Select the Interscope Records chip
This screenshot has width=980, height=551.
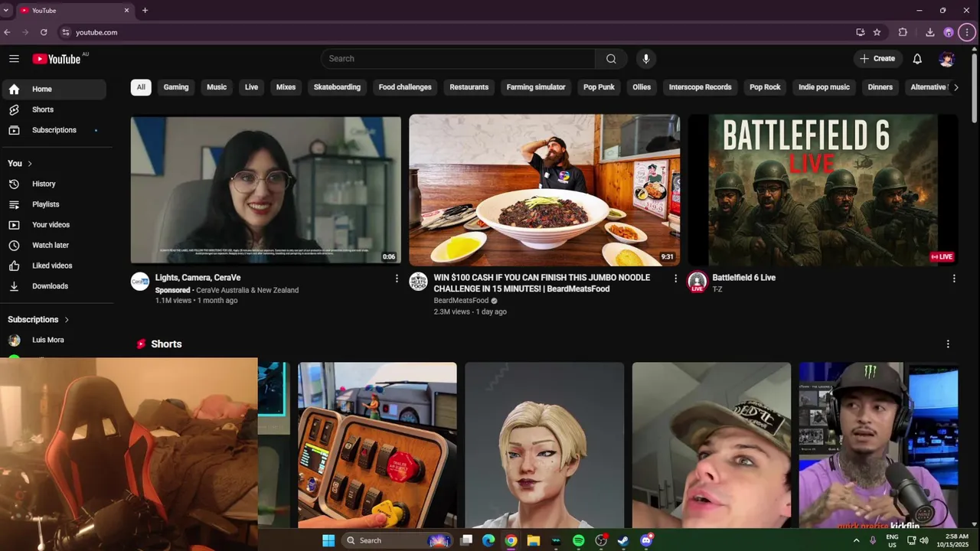click(x=700, y=87)
